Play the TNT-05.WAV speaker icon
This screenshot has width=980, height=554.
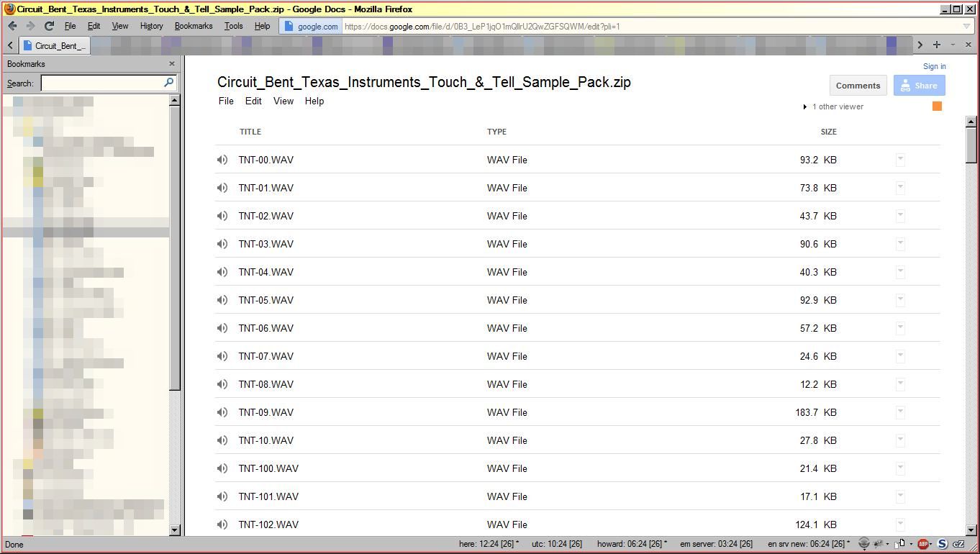pyautogui.click(x=222, y=300)
